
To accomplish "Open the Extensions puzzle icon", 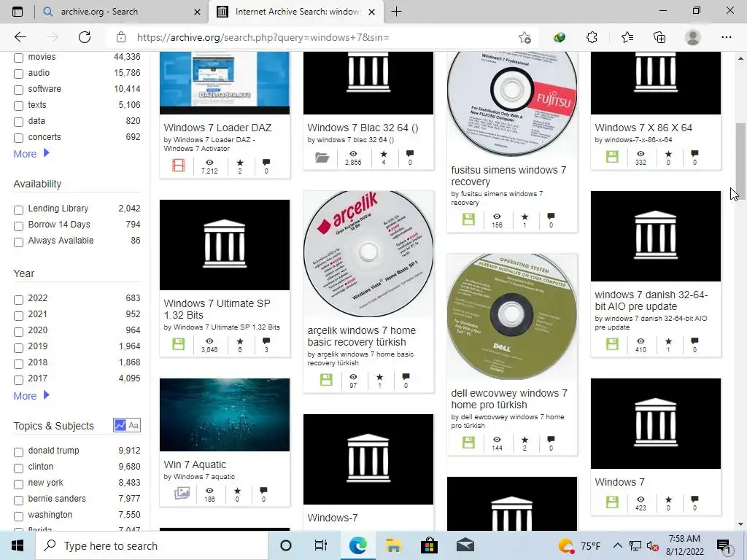I will [x=592, y=37].
